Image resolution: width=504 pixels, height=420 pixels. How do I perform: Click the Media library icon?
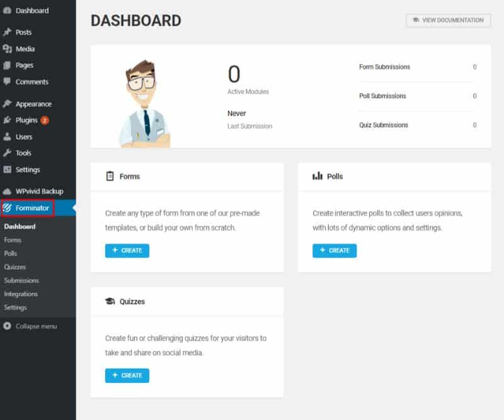(x=7, y=49)
